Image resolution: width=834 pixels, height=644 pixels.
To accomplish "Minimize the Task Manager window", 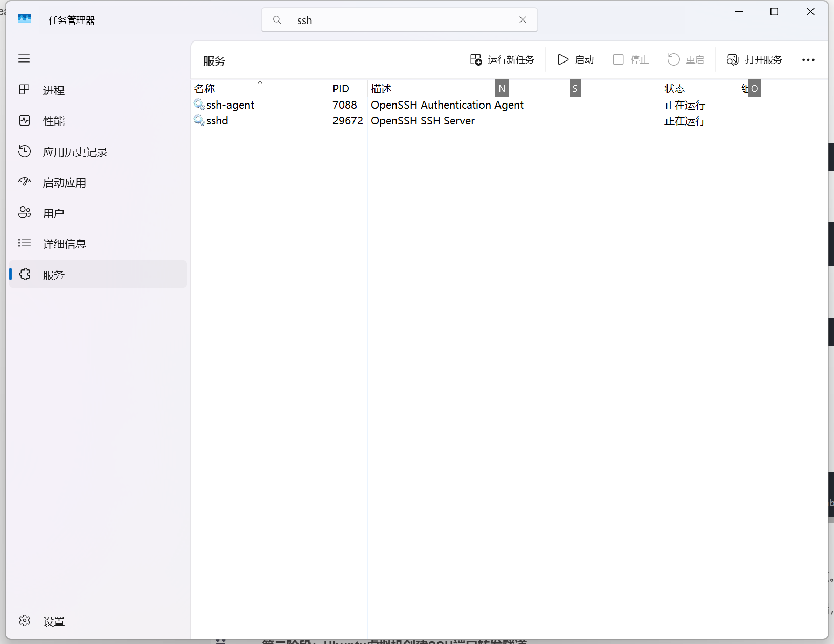I will pos(739,11).
